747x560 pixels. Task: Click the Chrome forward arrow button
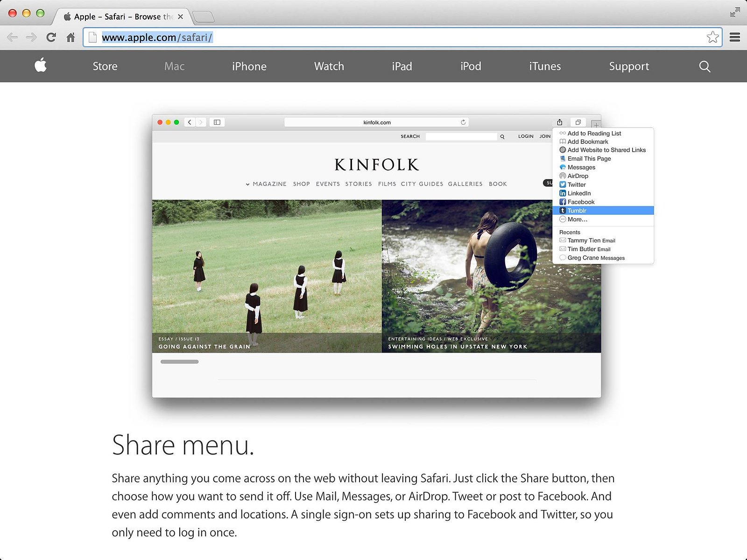[x=31, y=37]
